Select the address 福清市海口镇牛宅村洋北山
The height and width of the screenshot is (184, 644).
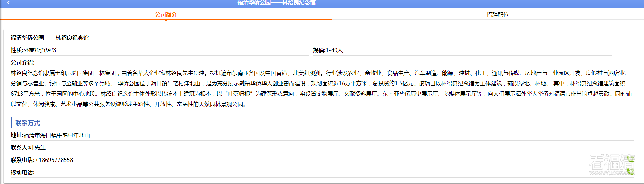[57, 135]
